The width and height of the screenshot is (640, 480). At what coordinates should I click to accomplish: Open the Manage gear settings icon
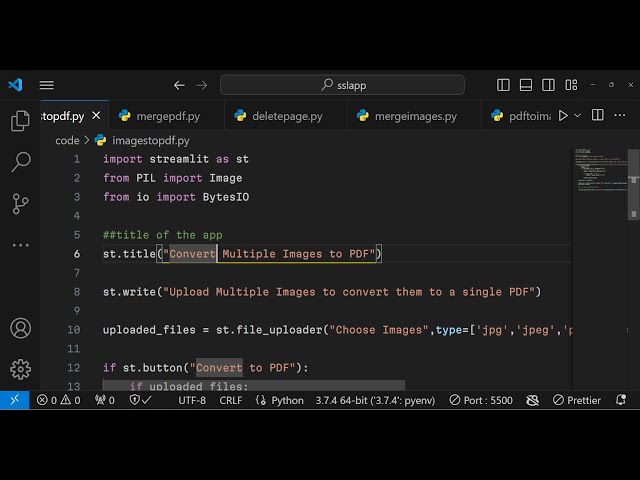[20, 369]
